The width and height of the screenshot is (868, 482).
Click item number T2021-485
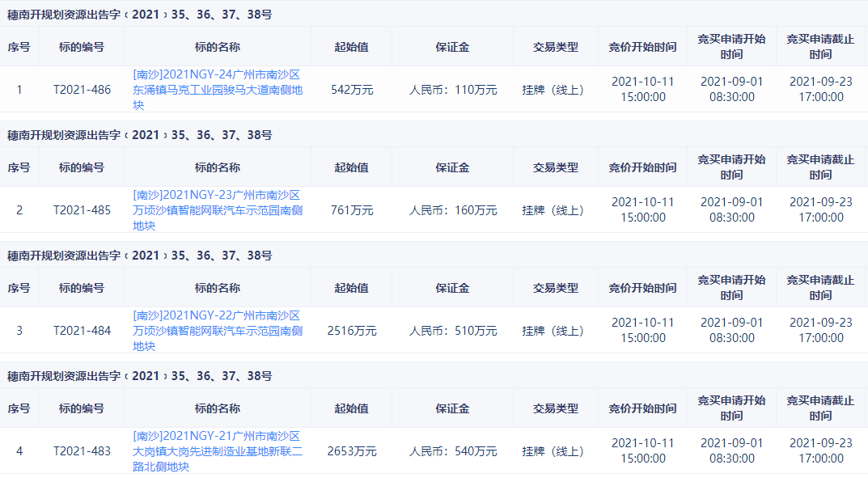[x=82, y=210]
